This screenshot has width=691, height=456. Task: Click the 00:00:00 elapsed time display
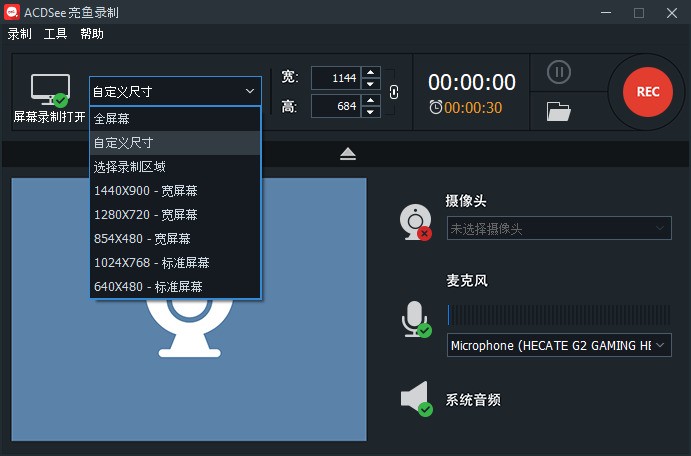click(x=472, y=82)
